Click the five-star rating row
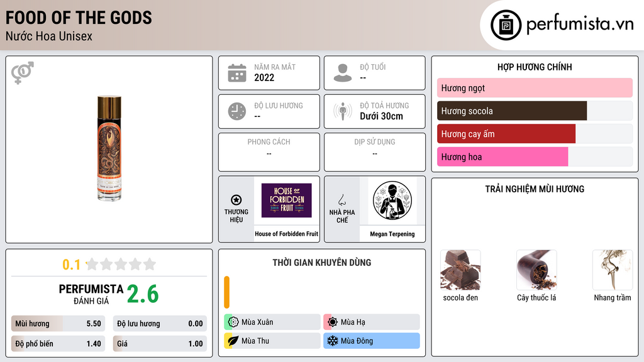Image resolution: width=644 pixels, height=362 pixels. click(121, 264)
